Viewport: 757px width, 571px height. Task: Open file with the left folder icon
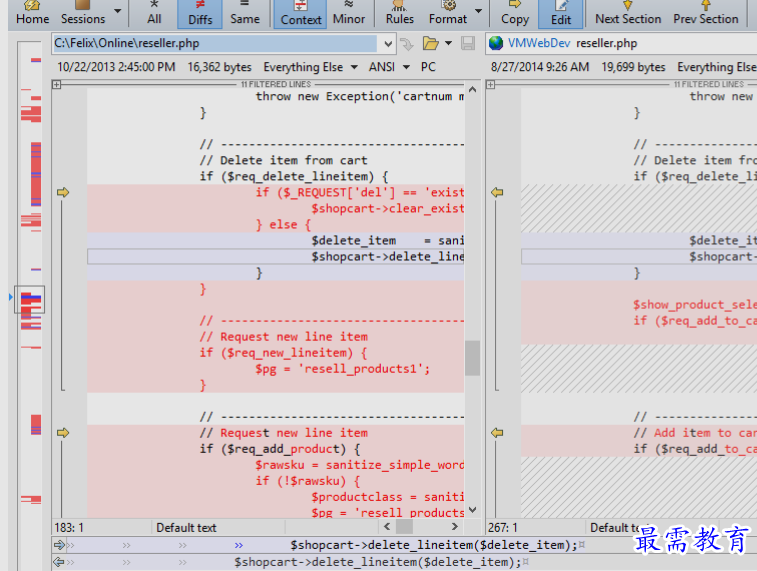430,43
